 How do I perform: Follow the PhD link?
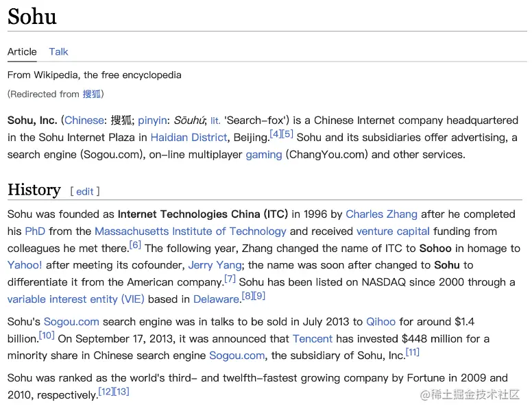point(35,231)
